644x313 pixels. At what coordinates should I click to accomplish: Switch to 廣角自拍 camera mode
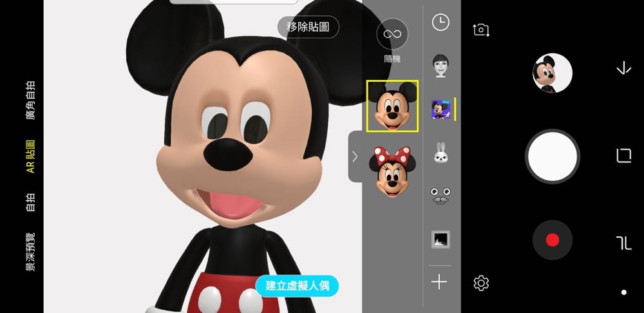[x=30, y=101]
